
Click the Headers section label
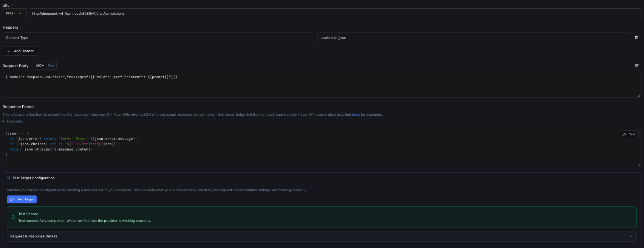pos(10,27)
